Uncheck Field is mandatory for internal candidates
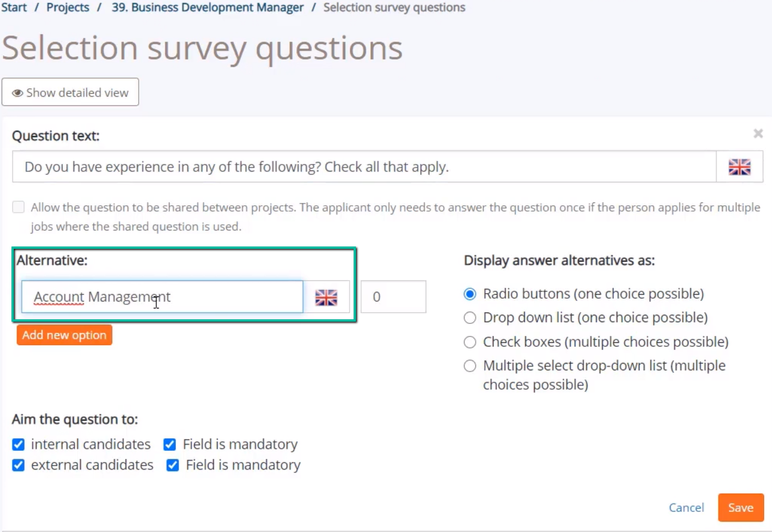 [x=170, y=444]
